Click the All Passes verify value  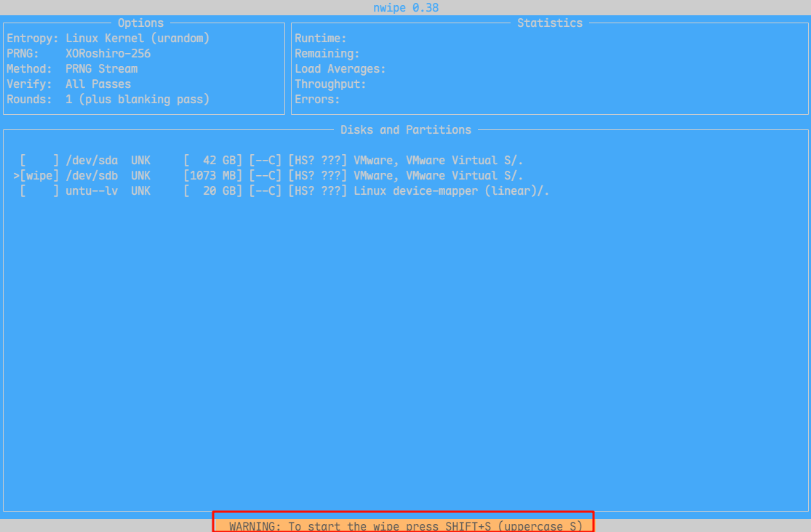pyautogui.click(x=98, y=84)
